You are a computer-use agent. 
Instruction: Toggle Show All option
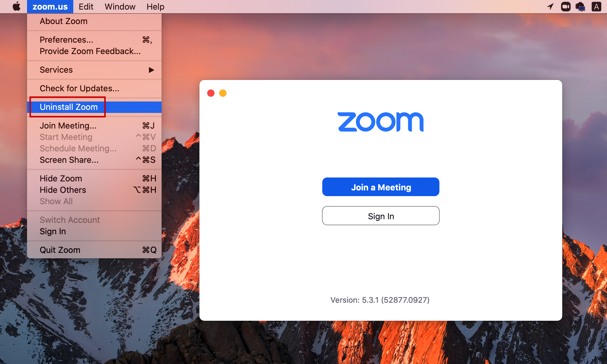[x=56, y=201]
